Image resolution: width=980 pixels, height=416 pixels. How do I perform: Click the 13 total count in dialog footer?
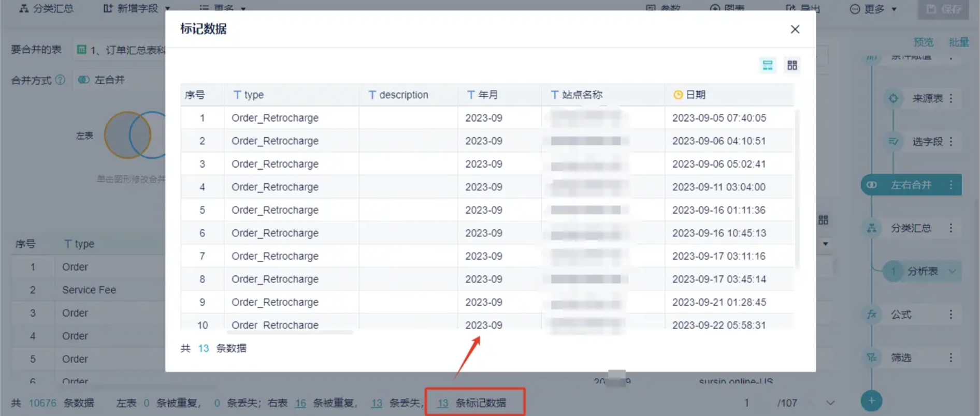[204, 348]
